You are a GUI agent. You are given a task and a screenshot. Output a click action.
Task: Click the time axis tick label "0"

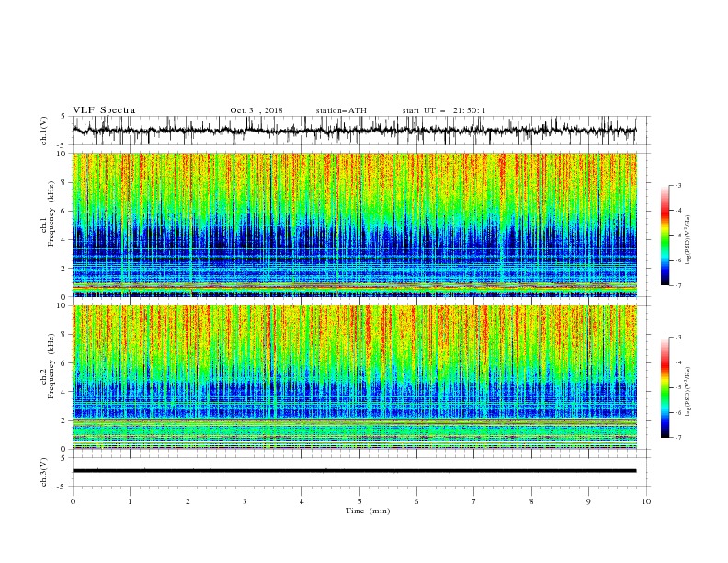coord(73,501)
